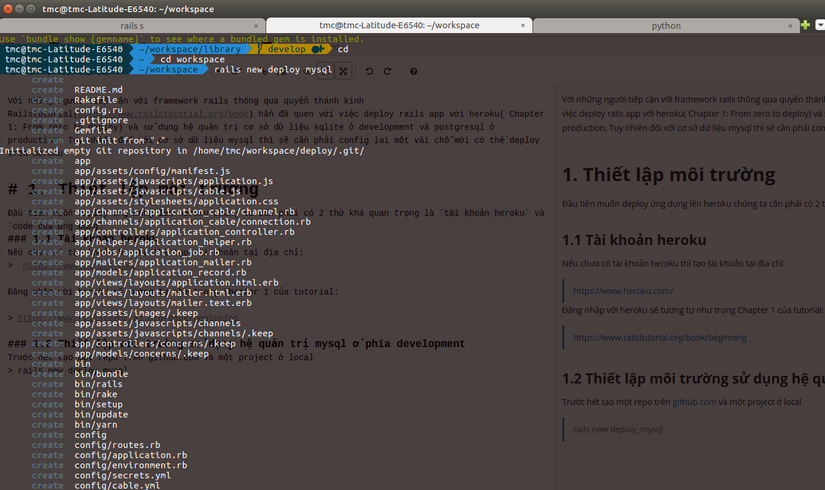Click the "1.2 Thiết lập môi trường sử dụng" heading
Image resolution: width=825 pixels, height=490 pixels.
pos(693,379)
